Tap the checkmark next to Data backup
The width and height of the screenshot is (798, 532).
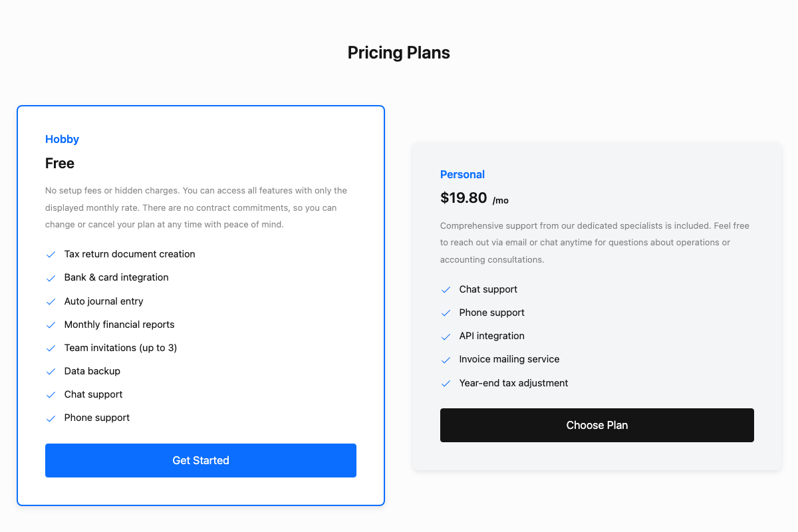pos(51,372)
